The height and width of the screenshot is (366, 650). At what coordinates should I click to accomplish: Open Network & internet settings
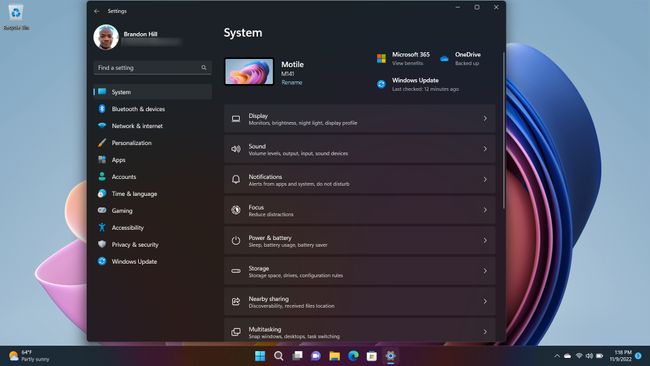[153, 126]
